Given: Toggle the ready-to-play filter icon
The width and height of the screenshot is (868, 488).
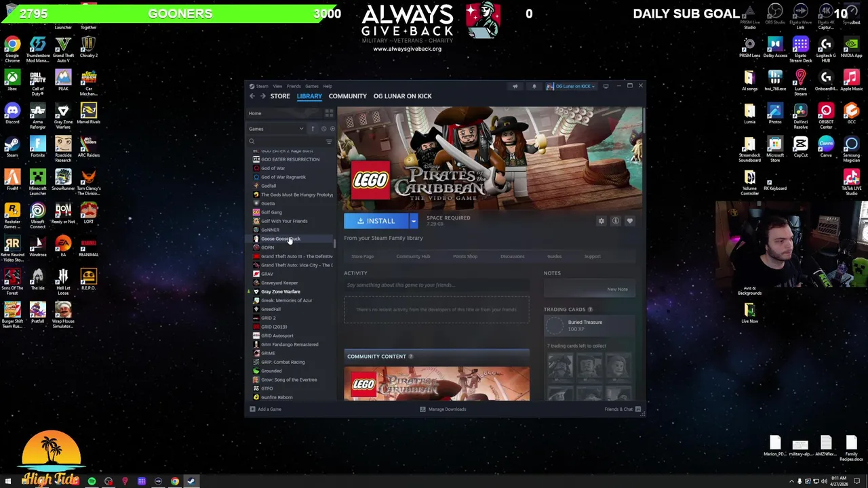Looking at the screenshot, I should pyautogui.click(x=332, y=129).
